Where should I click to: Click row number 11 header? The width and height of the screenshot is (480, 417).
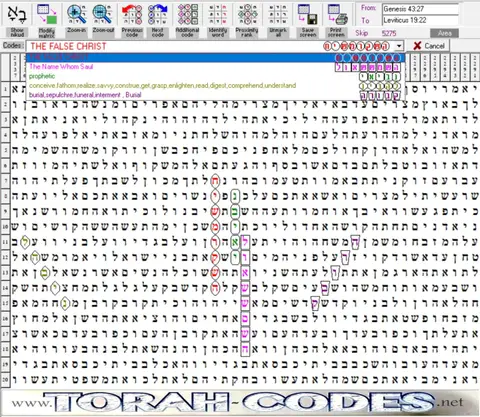[x=5, y=242]
